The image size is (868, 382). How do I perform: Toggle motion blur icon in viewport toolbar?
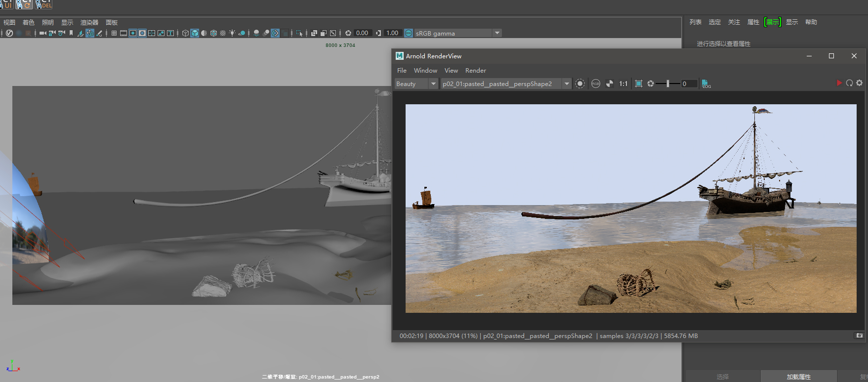(266, 33)
